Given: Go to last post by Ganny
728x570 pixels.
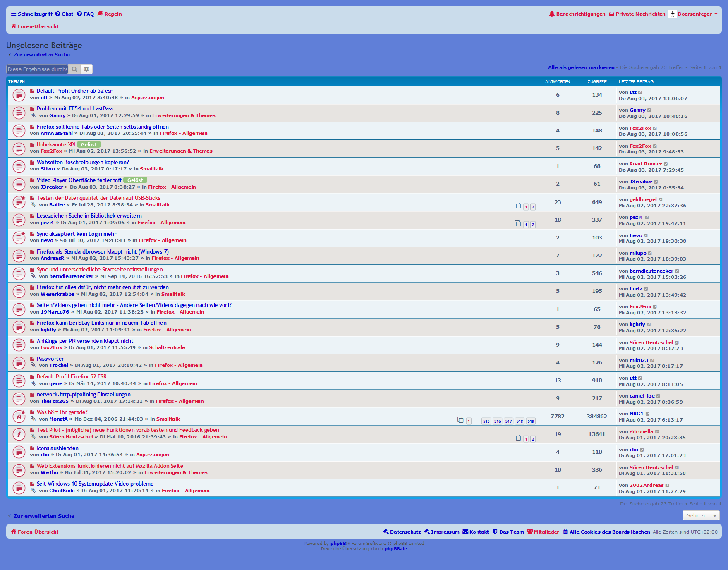Looking at the screenshot, I should point(649,110).
